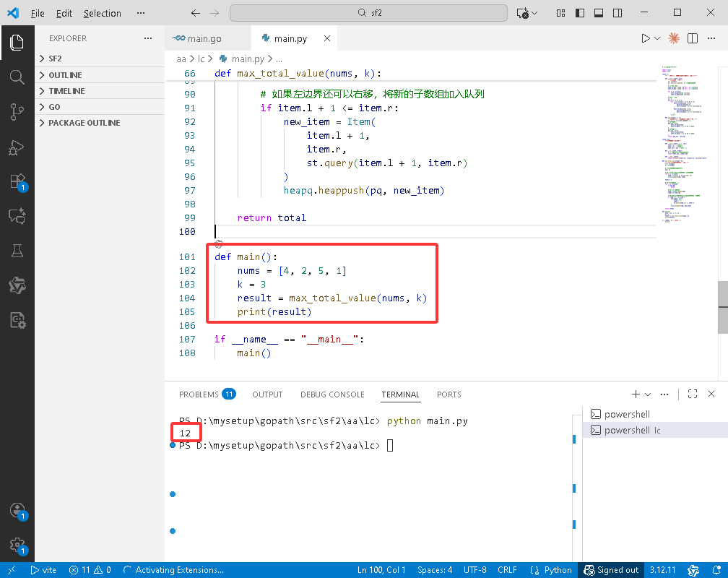Split the editor to the right
Screen dimensions: 728x578
tap(692, 38)
